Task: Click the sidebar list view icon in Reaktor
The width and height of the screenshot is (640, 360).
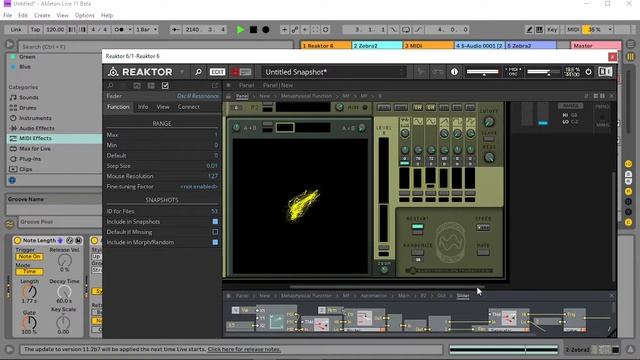Action: [x=151, y=86]
